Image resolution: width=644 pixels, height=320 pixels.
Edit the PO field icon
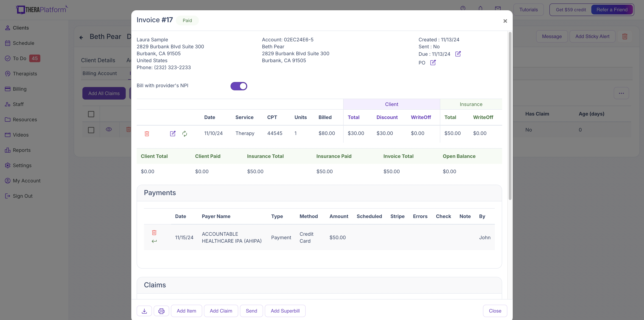coord(433,62)
